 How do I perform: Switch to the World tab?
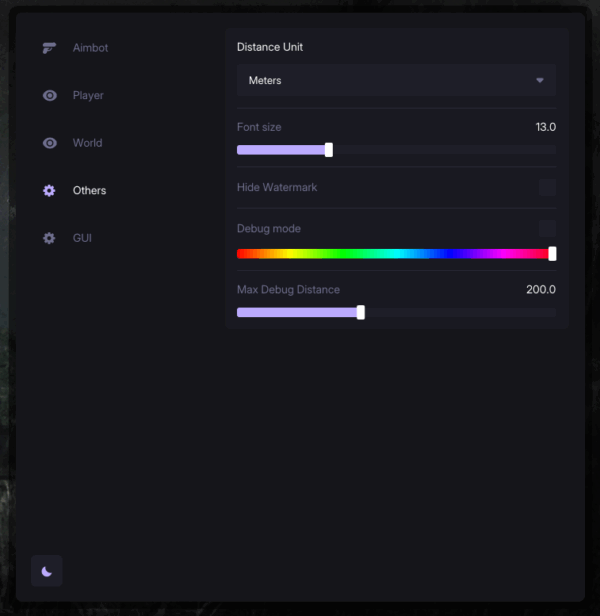click(x=88, y=143)
